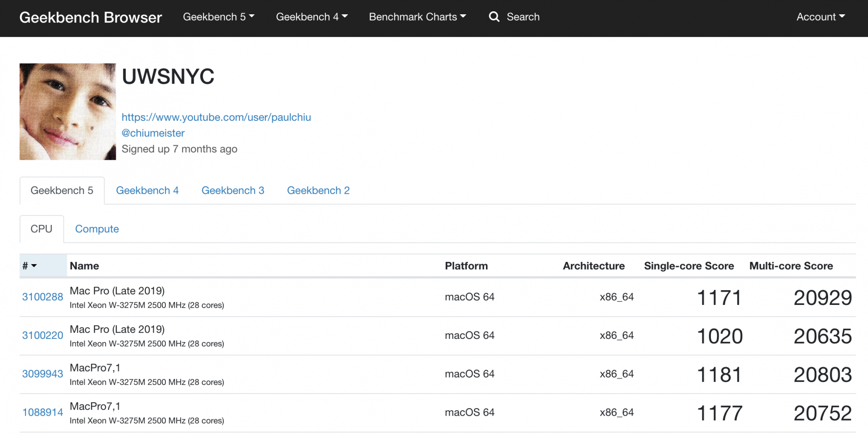Switch to the Geekbench 4 results tab
The height and width of the screenshot is (437, 868).
pyautogui.click(x=147, y=190)
